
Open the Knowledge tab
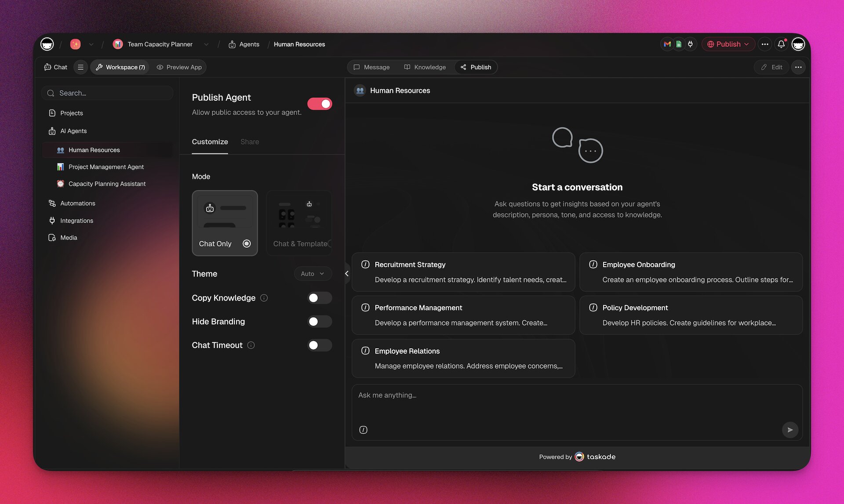[x=425, y=67]
